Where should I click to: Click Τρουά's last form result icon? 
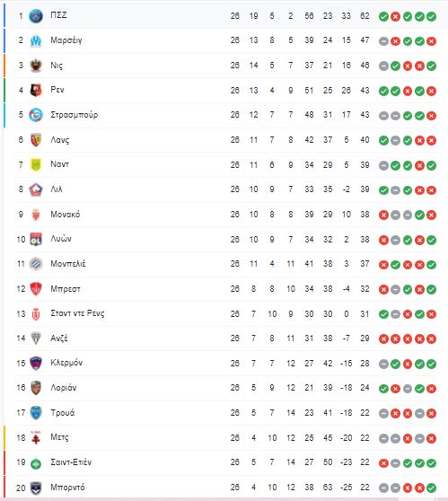(x=431, y=413)
